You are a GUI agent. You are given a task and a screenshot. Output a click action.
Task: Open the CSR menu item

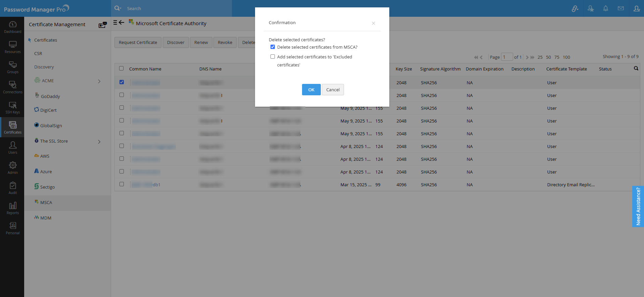(38, 53)
